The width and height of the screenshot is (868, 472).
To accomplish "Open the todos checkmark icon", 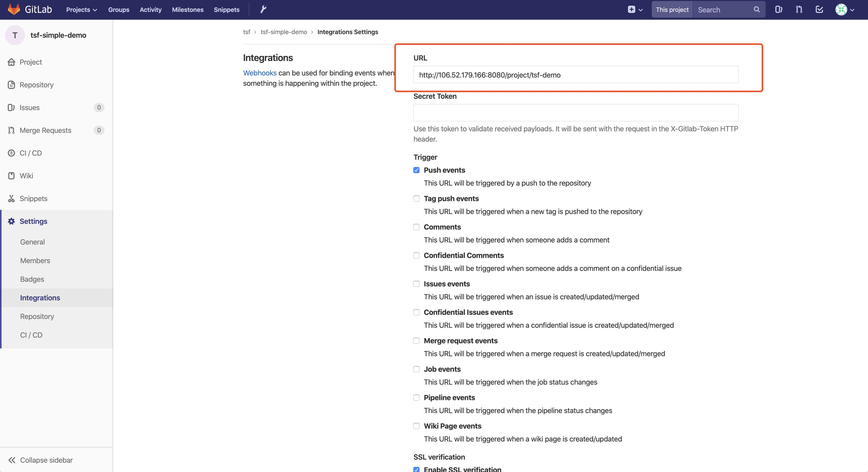I will tap(819, 9).
